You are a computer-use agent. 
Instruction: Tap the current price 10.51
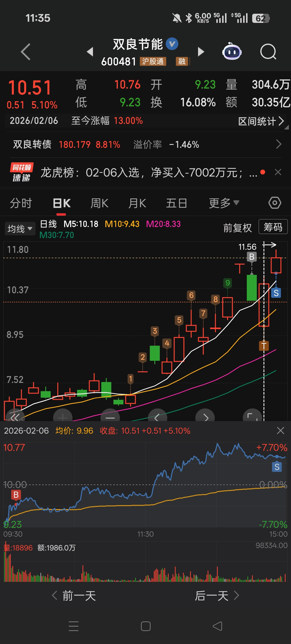pyautogui.click(x=30, y=88)
